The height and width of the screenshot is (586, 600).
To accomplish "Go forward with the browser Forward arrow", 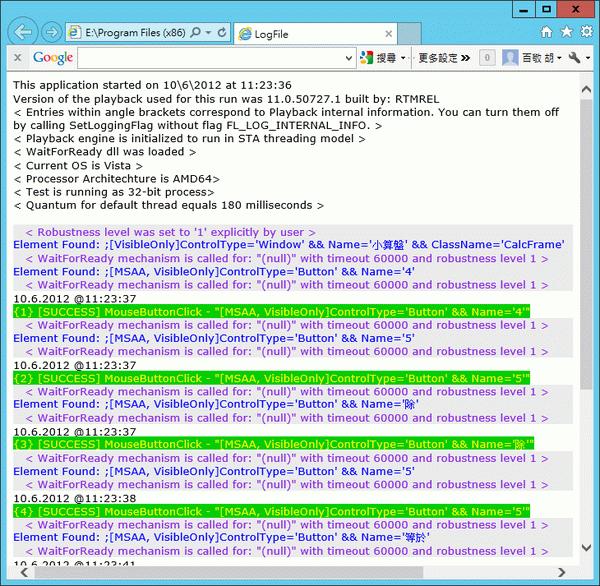I will [x=51, y=33].
